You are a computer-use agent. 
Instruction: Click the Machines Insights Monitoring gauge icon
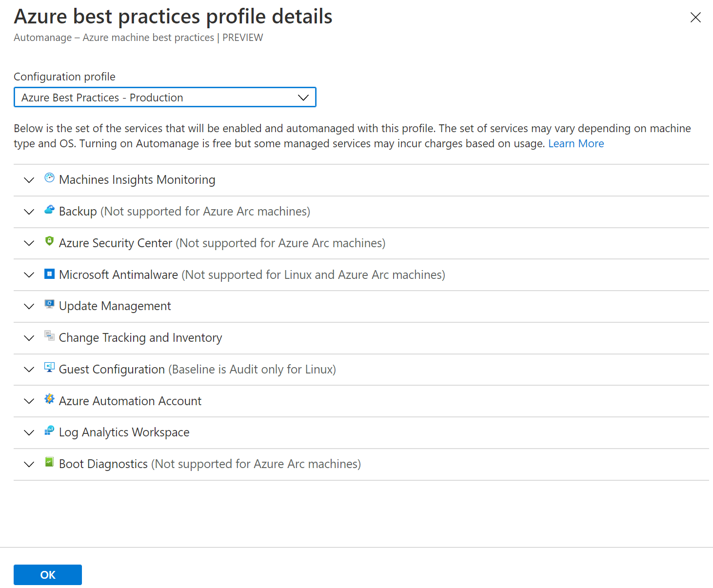[49, 178]
